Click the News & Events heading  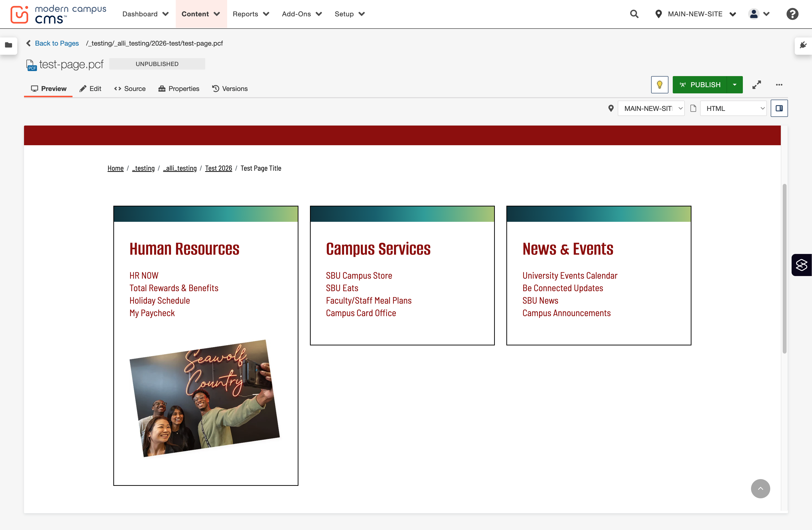(x=568, y=249)
